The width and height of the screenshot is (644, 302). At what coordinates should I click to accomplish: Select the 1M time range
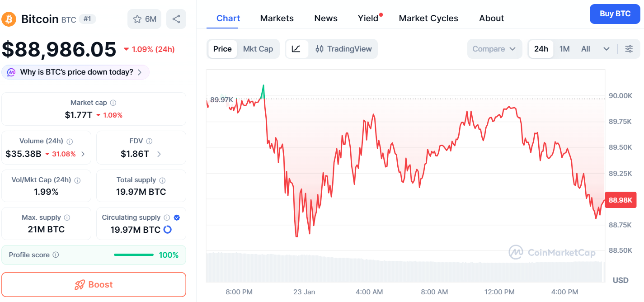click(564, 49)
